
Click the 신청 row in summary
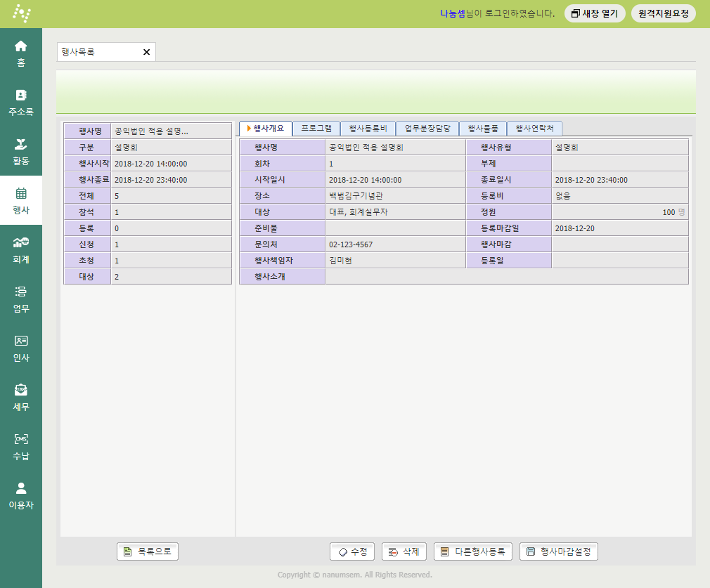148,244
